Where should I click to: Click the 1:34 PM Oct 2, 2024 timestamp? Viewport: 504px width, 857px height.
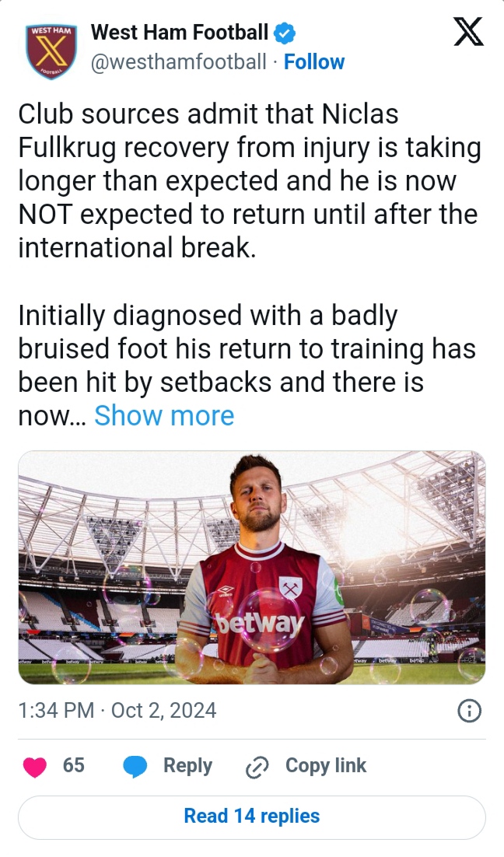tap(117, 710)
